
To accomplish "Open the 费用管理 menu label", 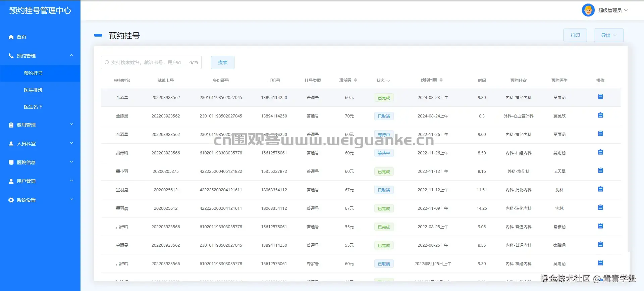I will coord(26,125).
